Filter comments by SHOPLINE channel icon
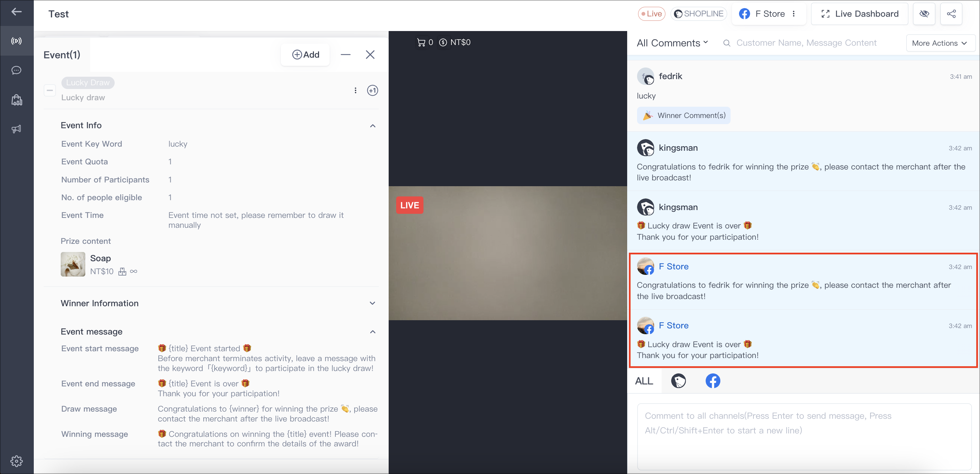980x474 pixels. [x=678, y=381]
